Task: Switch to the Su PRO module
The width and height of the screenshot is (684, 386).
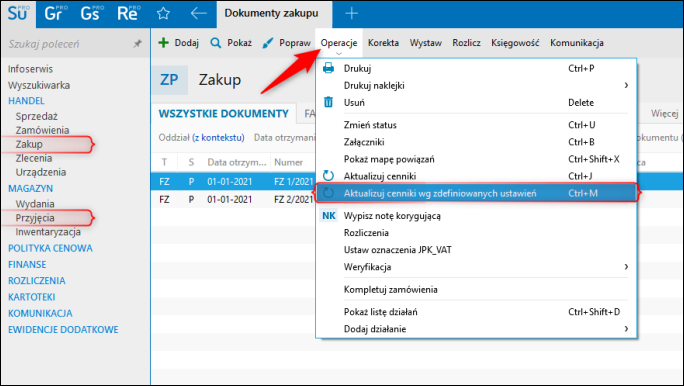Action: (x=18, y=13)
